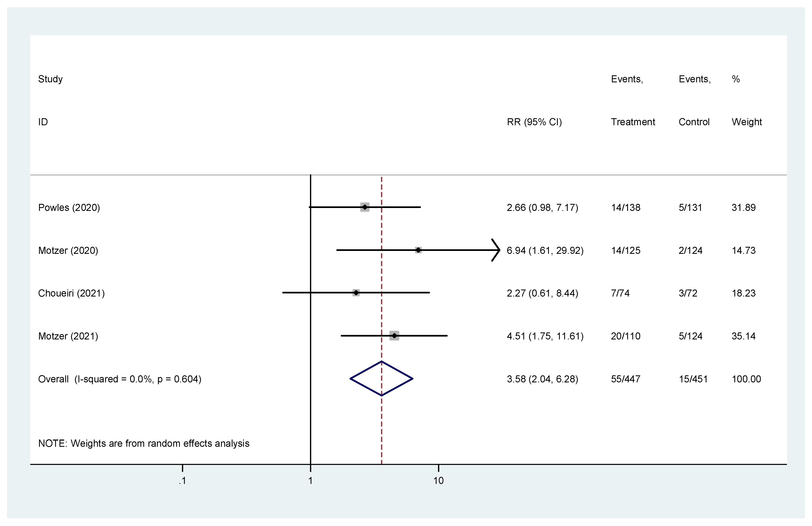Image resolution: width=812 pixels, height=526 pixels.
Task: Click the Motzer (2020) square point marker
Action: tap(418, 250)
